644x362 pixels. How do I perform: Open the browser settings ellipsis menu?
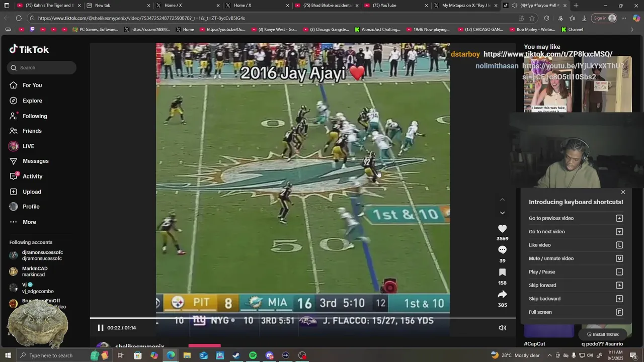pos(624,18)
